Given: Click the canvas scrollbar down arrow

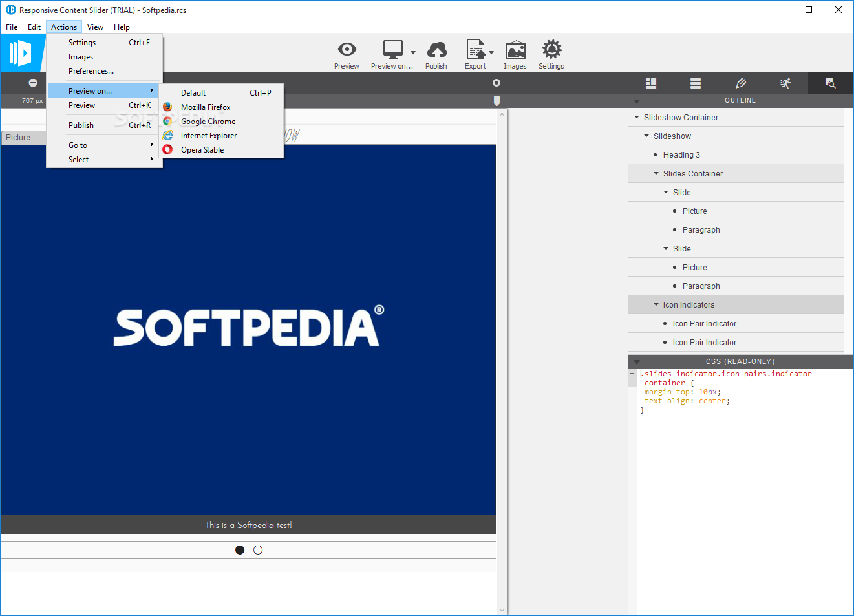Looking at the screenshot, I should (x=502, y=610).
